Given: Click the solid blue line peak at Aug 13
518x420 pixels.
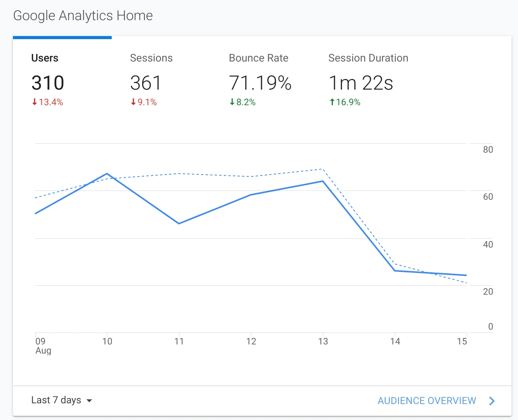Looking at the screenshot, I should [323, 181].
